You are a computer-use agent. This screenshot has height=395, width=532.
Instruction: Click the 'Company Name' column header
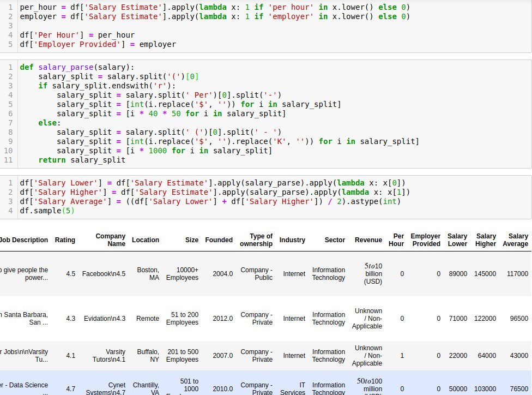click(110, 240)
